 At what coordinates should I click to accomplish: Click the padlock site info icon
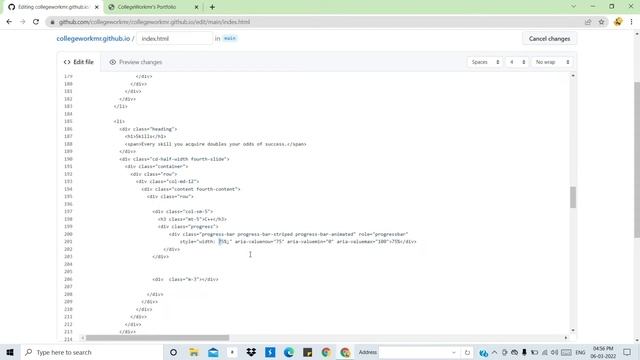(x=52, y=22)
